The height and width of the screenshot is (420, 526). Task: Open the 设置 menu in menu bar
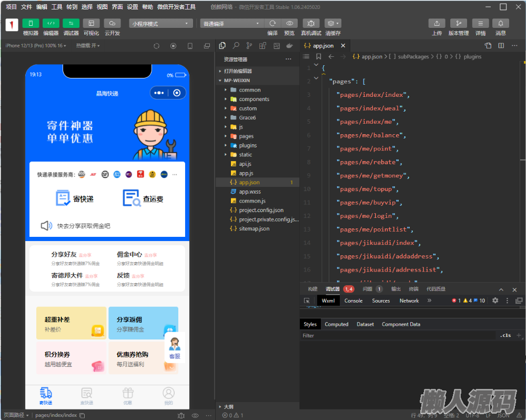point(133,7)
